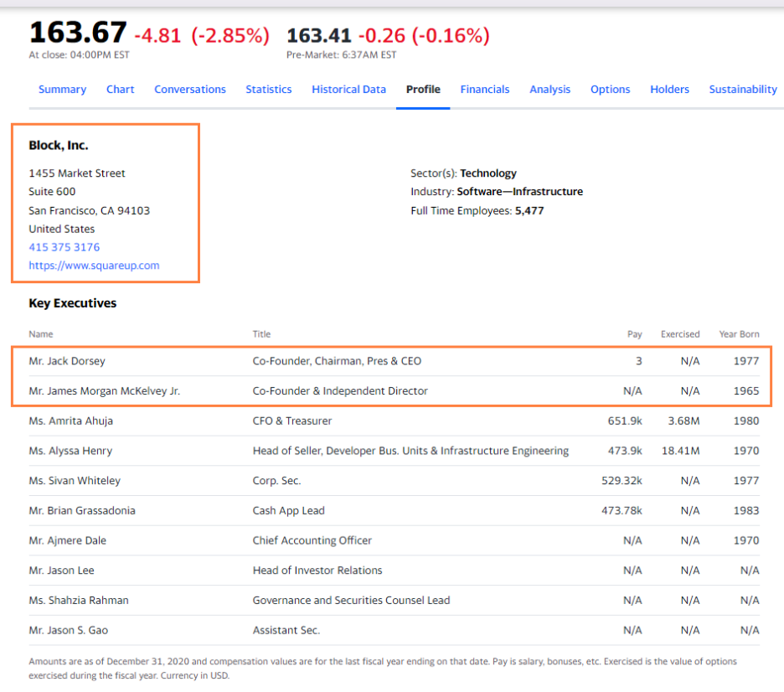Image resolution: width=784 pixels, height=692 pixels.
Task: Click the 651.9k pay value
Action: pyautogui.click(x=625, y=421)
